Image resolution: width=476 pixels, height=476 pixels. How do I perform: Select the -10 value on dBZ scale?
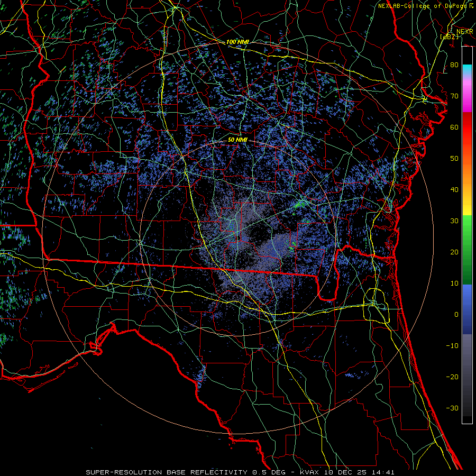pyautogui.click(x=452, y=346)
